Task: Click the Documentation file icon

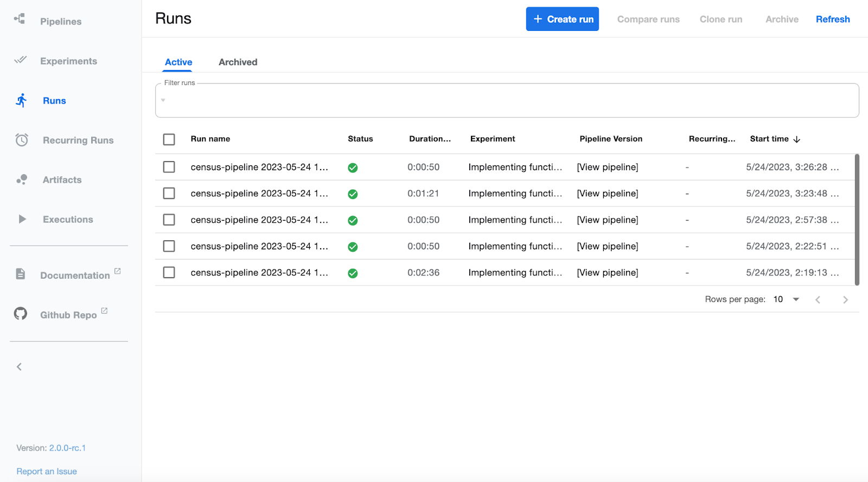Action: (21, 274)
